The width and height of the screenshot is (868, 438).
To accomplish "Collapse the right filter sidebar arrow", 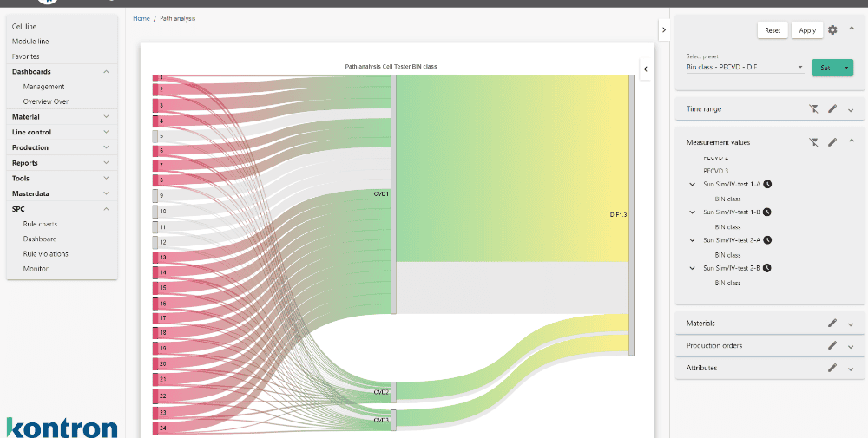I will click(664, 29).
